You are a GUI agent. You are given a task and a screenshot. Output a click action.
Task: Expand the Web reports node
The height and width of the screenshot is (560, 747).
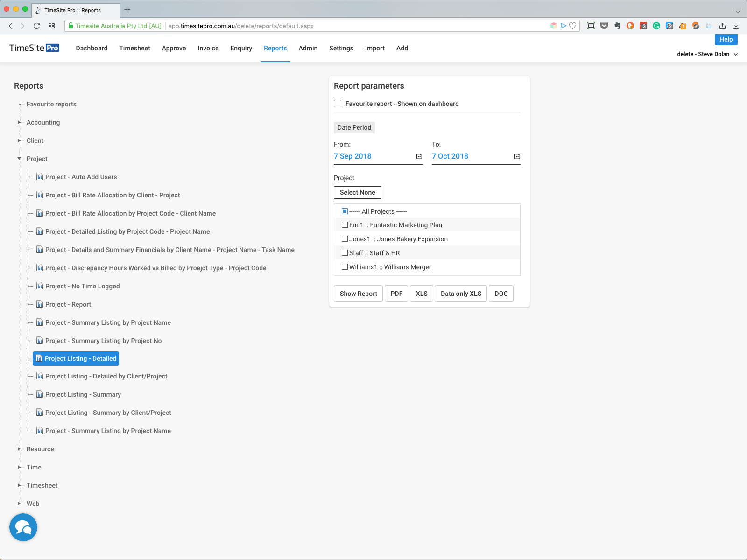point(19,504)
